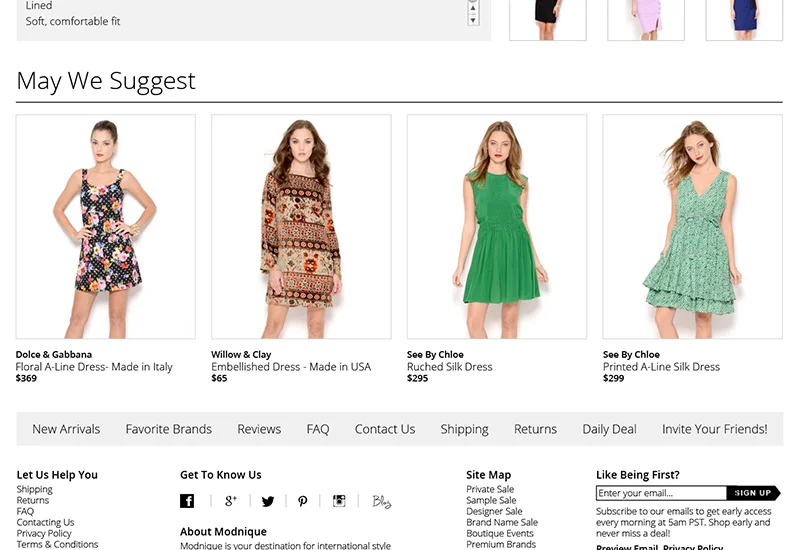Viewport: 800px width, 550px height.
Task: Open Contact Us page
Action: coord(385,429)
